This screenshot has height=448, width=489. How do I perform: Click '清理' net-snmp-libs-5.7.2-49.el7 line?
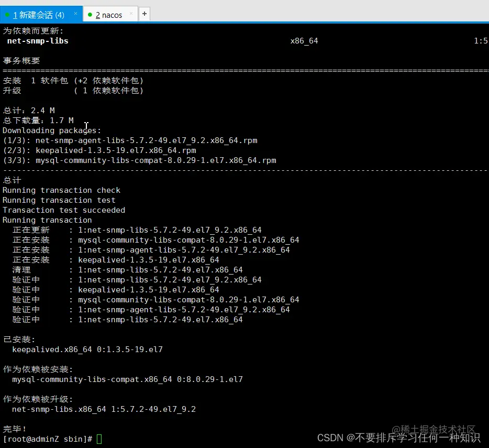(x=128, y=269)
